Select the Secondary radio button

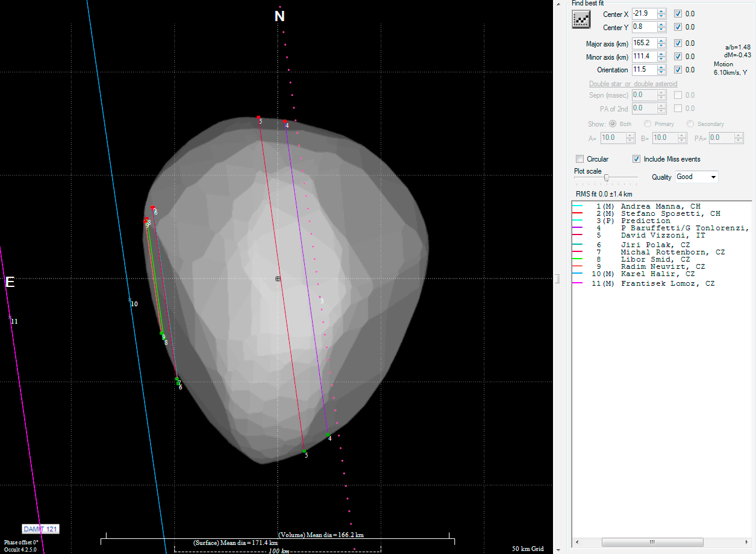coord(690,124)
